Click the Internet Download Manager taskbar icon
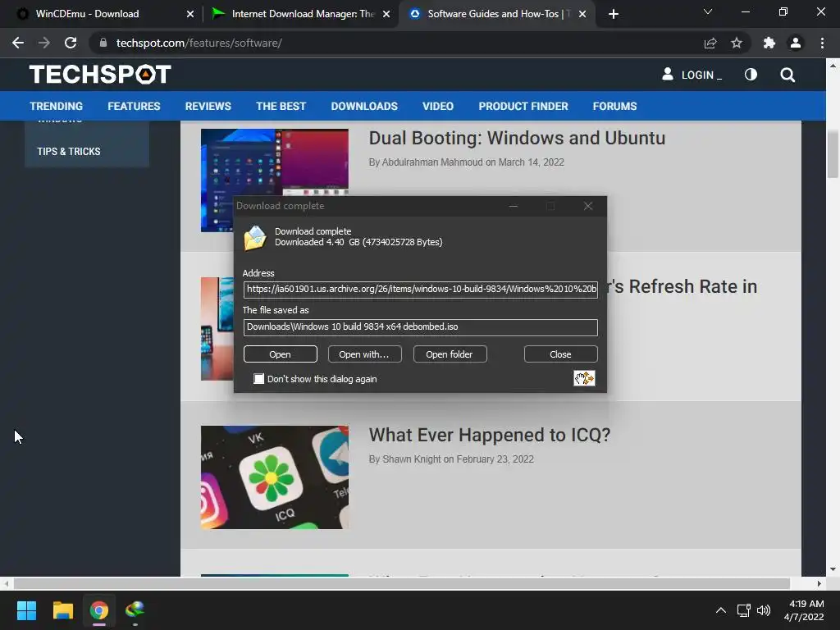Viewport: 840px width, 630px height. pos(135,610)
